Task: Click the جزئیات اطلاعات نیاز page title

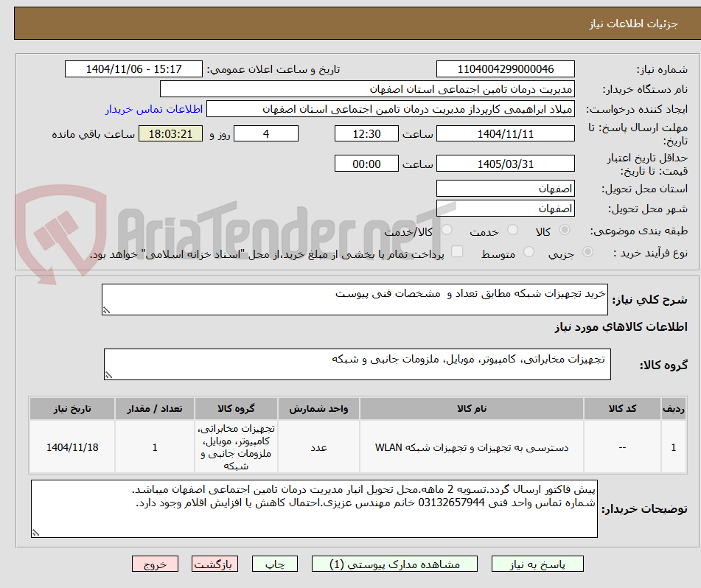Action: (x=633, y=24)
